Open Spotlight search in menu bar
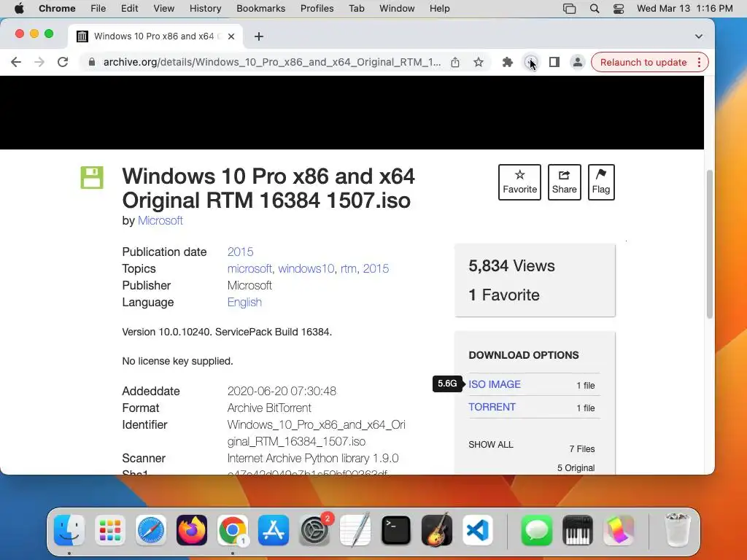 click(594, 9)
